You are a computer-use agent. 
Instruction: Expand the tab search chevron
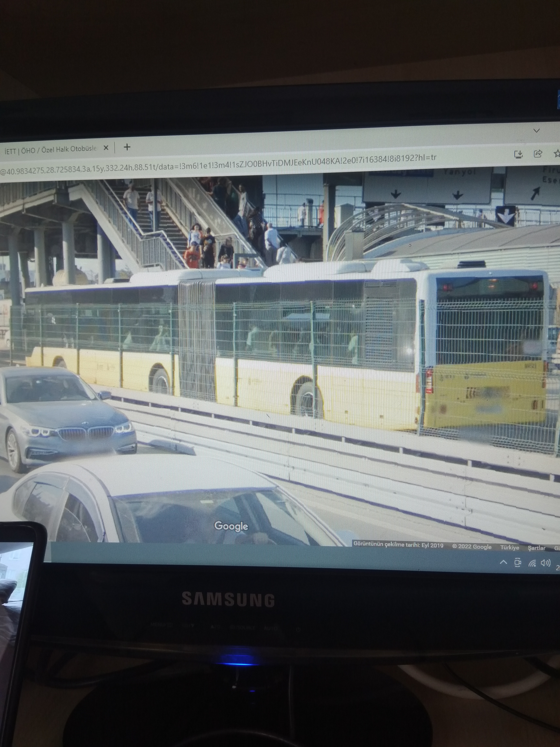(536, 131)
